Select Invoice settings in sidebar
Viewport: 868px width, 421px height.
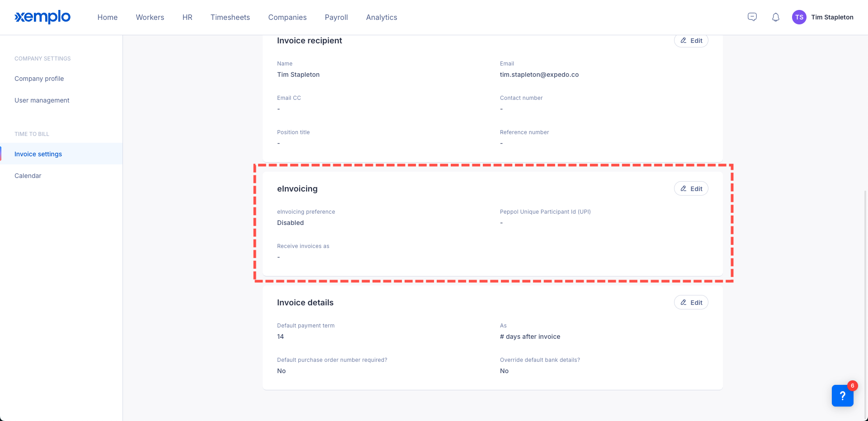[x=38, y=154]
